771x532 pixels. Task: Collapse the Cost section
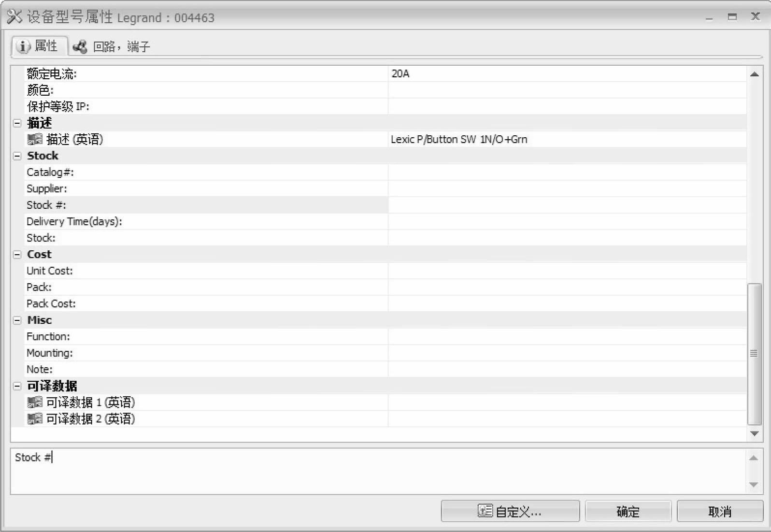(x=17, y=255)
